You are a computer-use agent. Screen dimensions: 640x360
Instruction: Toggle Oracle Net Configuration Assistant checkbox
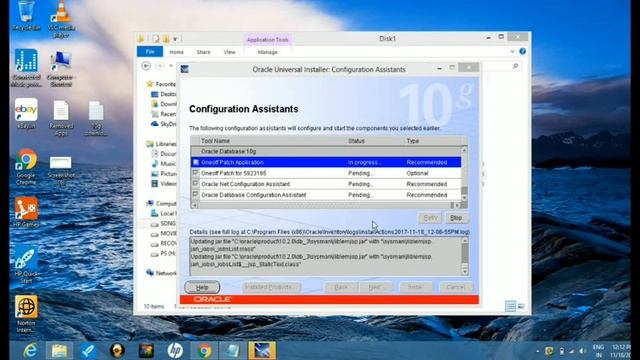pyautogui.click(x=196, y=183)
